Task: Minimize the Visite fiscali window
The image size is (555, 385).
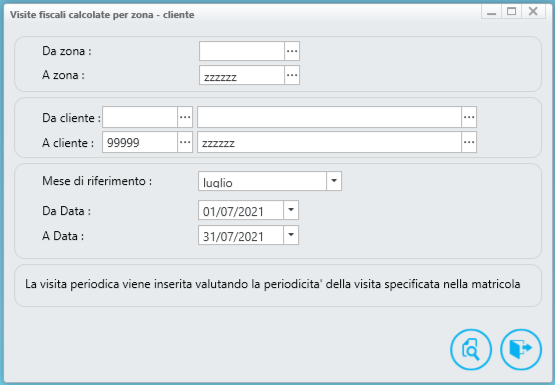Action: [x=491, y=12]
